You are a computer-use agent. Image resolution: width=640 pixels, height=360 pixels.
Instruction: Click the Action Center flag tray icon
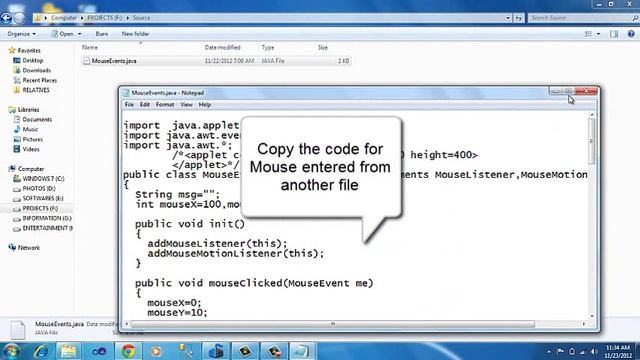560,351
